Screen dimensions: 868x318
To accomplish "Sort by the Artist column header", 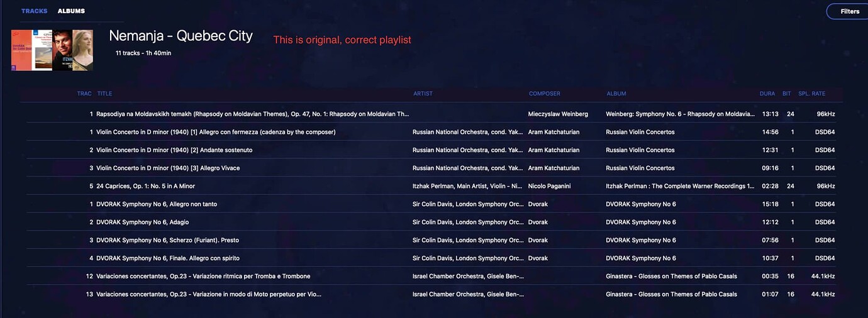I will 423,94.
